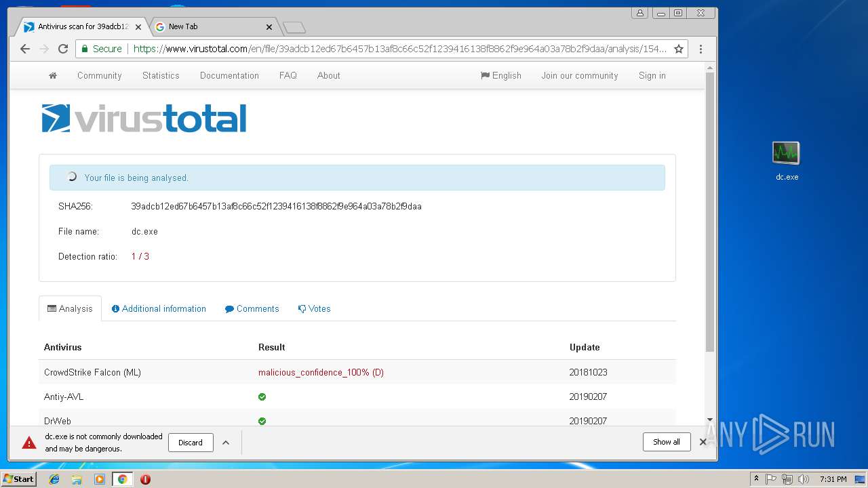Click the download warning triangle icon
The height and width of the screenshot is (488, 868).
tap(29, 443)
